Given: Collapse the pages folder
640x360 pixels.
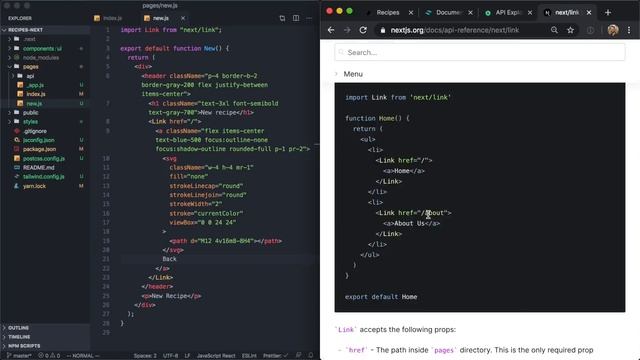Looking at the screenshot, I should click(x=31, y=67).
